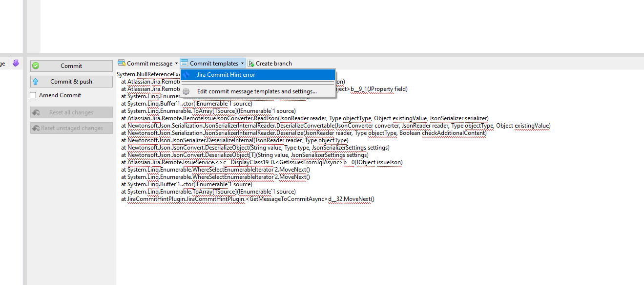
Task: Open the Commit message dropdown arrow
Action: click(177, 63)
